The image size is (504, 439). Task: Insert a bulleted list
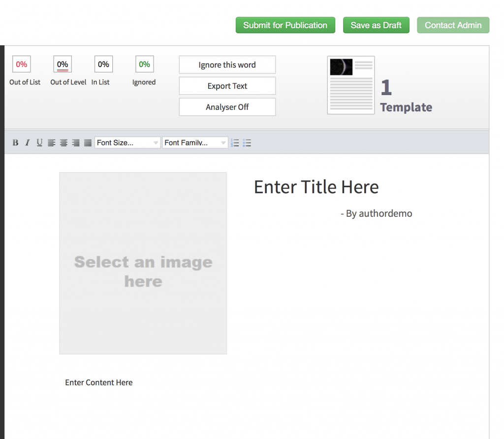coord(247,143)
